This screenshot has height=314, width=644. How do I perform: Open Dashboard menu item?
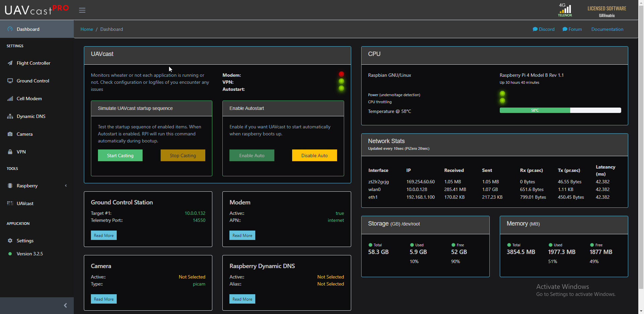pyautogui.click(x=37, y=29)
